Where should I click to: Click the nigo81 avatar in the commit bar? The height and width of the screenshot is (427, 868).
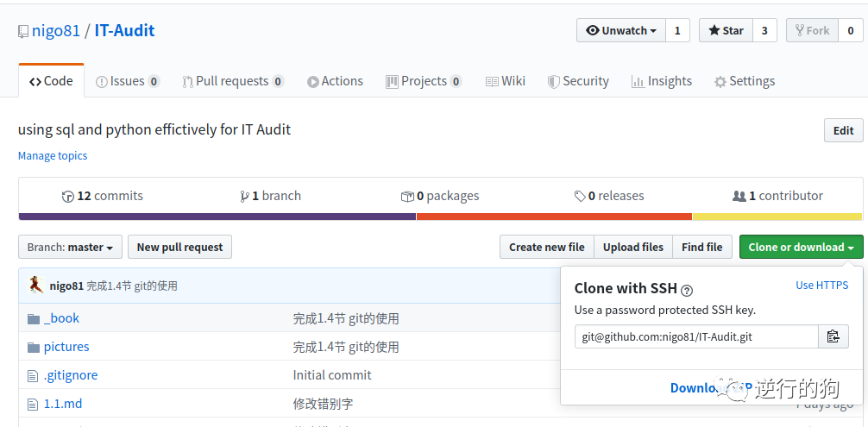coord(36,286)
